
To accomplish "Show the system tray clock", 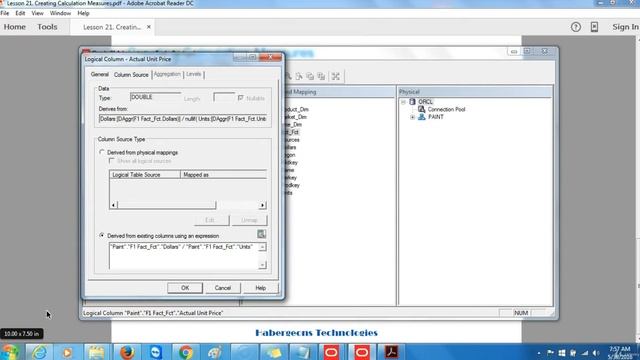I will (x=620, y=353).
